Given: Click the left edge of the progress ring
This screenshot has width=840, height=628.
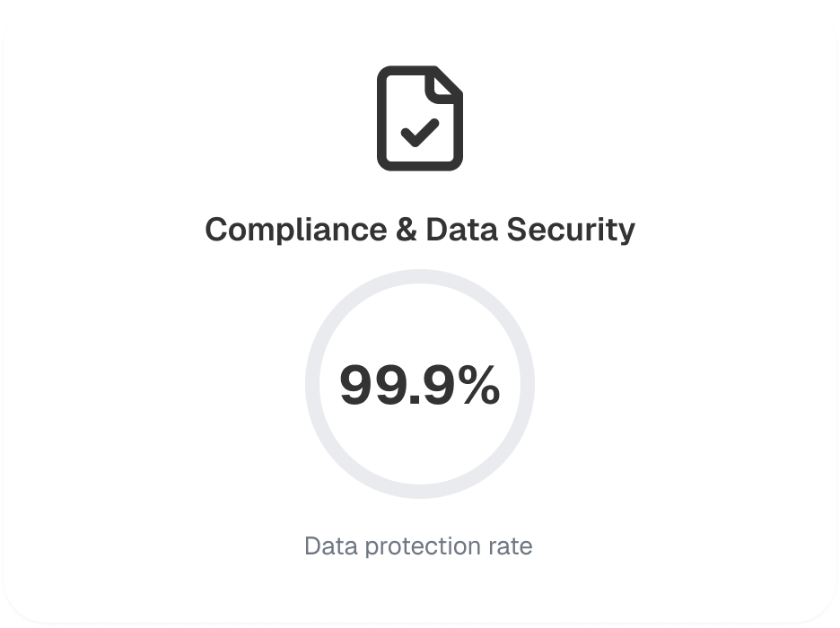Looking at the screenshot, I should [x=312, y=384].
